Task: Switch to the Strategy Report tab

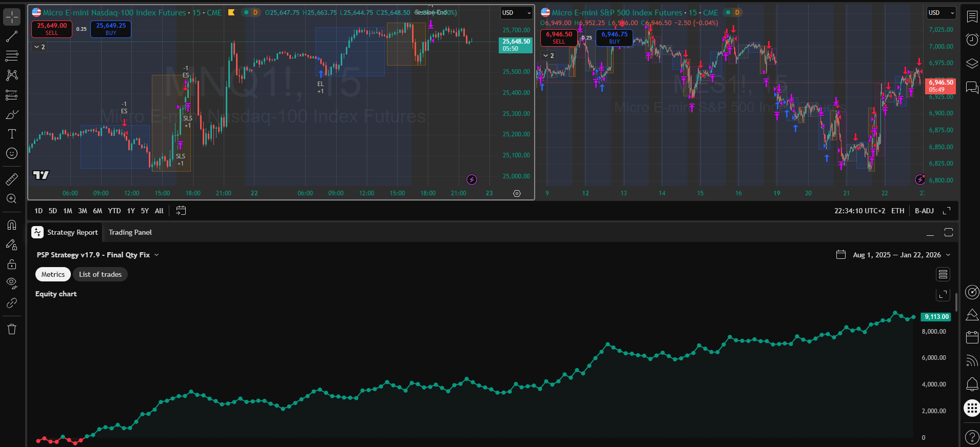Action: click(65, 232)
